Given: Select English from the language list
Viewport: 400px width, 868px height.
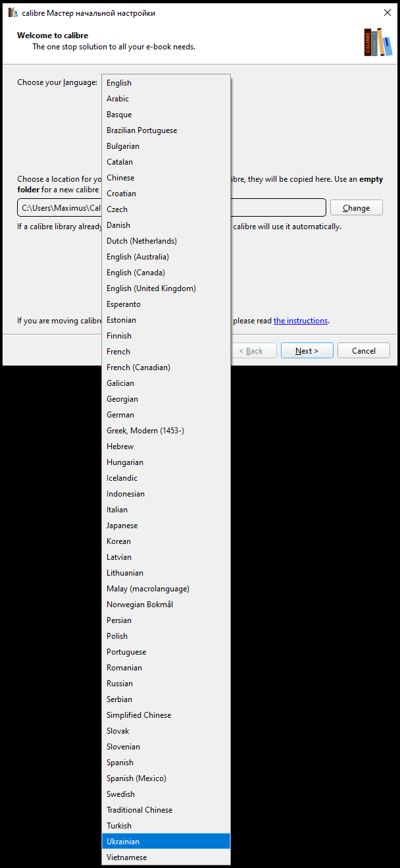Looking at the screenshot, I should pos(166,83).
